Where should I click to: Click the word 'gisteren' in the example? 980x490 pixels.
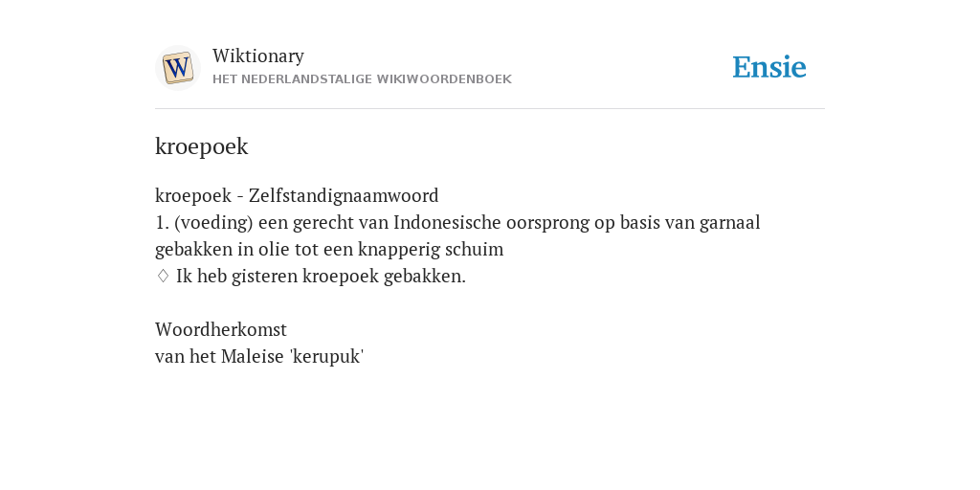[x=264, y=276]
